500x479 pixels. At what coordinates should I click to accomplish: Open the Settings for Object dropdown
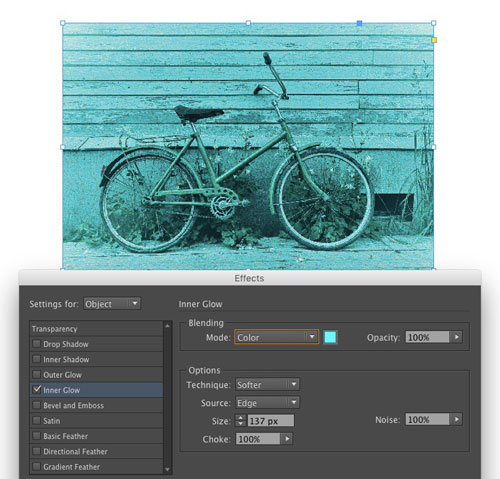[x=112, y=304]
